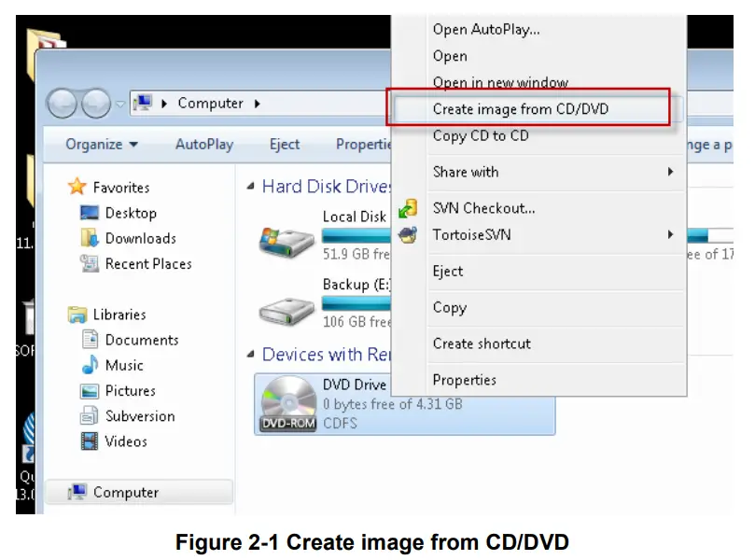Click 0 bytes free of 4.31 GB
The width and height of the screenshot is (755, 560).
click(392, 403)
